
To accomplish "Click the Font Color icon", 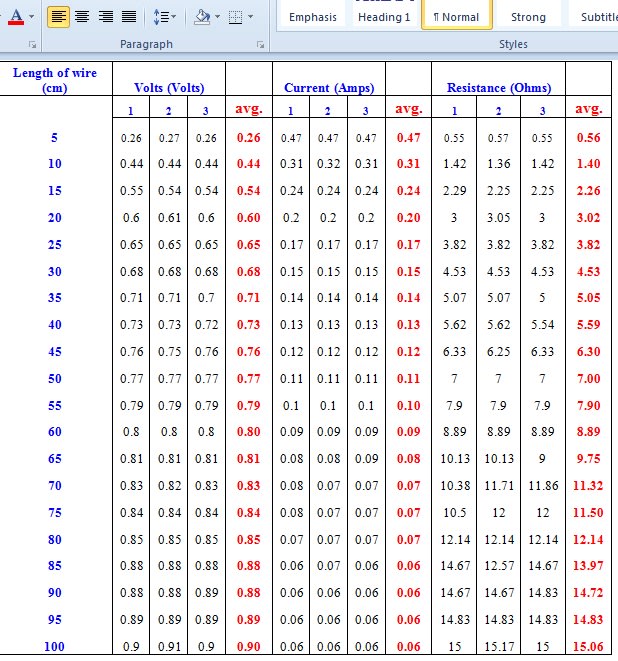I will (x=16, y=17).
